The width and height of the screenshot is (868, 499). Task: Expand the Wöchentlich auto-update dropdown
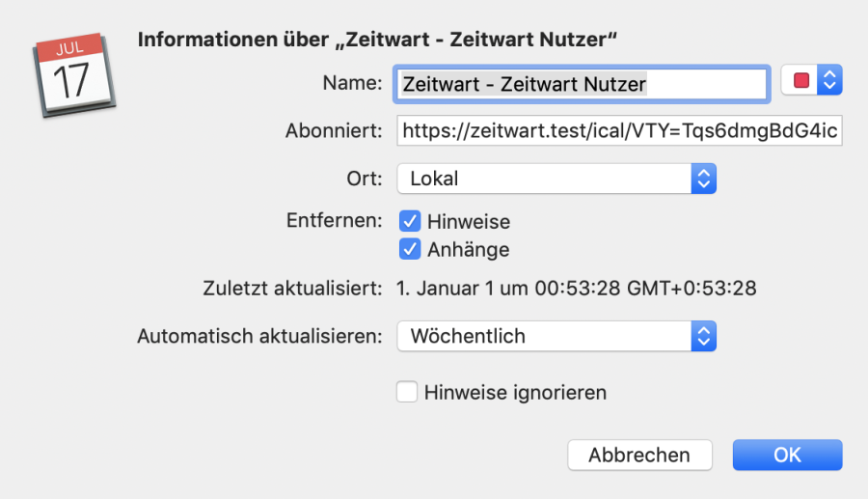[x=556, y=336]
